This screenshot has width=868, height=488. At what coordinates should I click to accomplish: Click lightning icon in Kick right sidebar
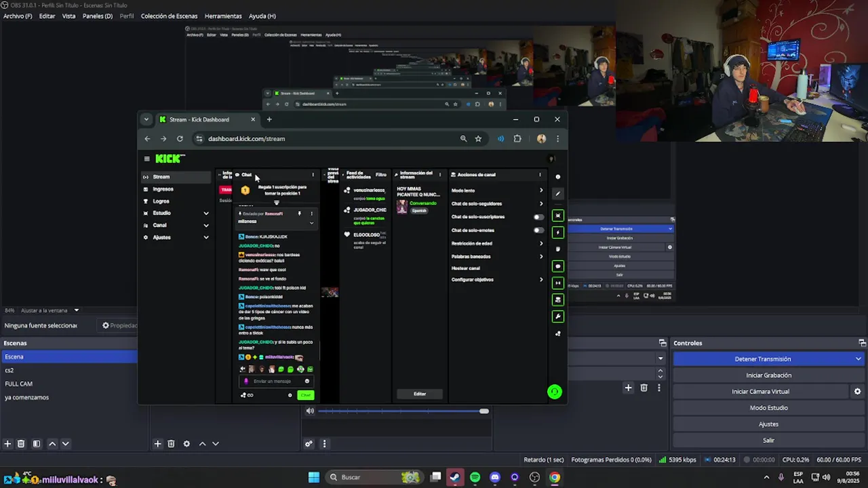point(558,232)
